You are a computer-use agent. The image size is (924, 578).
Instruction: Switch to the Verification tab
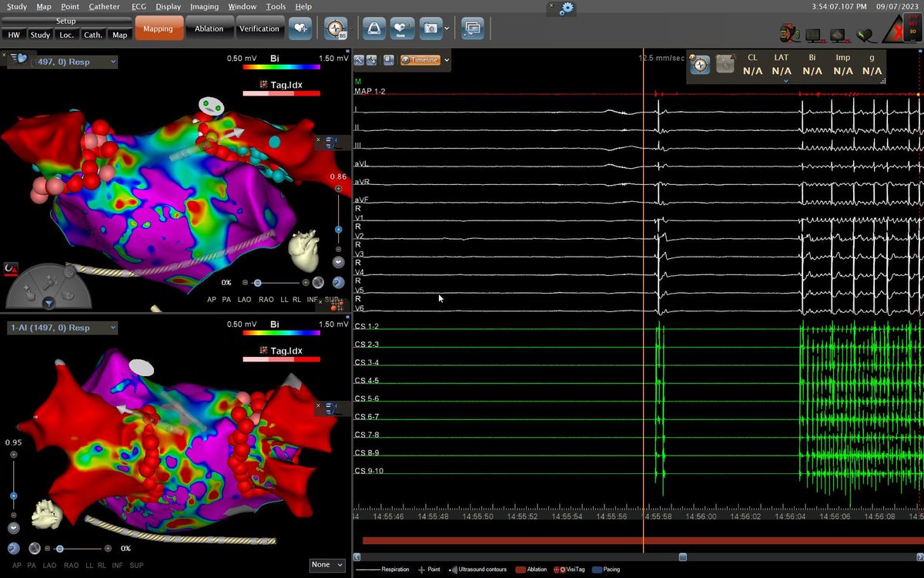[x=259, y=29]
